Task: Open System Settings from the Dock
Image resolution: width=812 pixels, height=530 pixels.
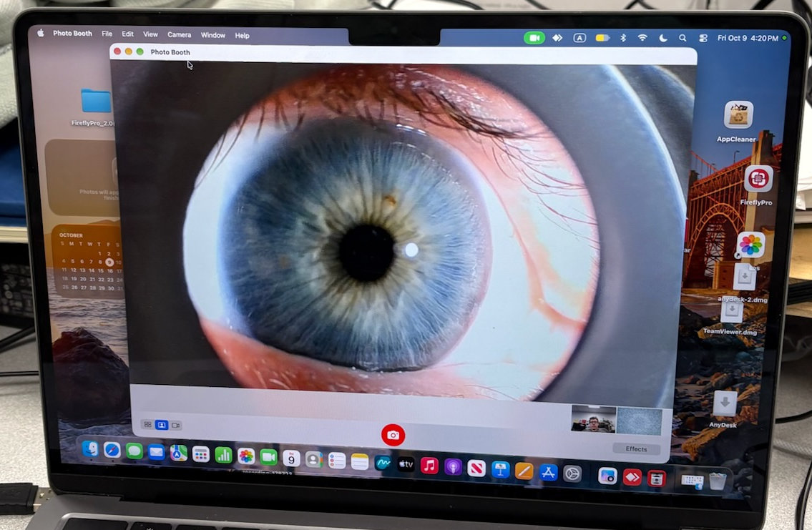Action: pos(572,473)
